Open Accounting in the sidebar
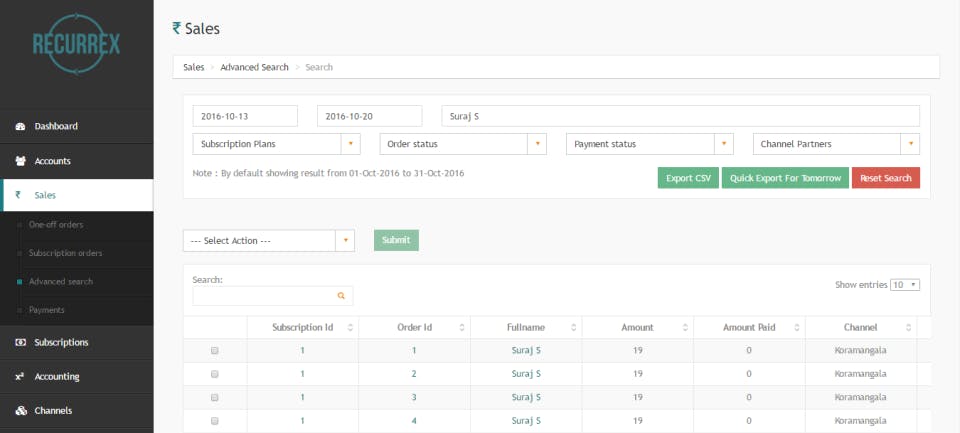Viewport: 960px width, 433px height. click(x=77, y=377)
